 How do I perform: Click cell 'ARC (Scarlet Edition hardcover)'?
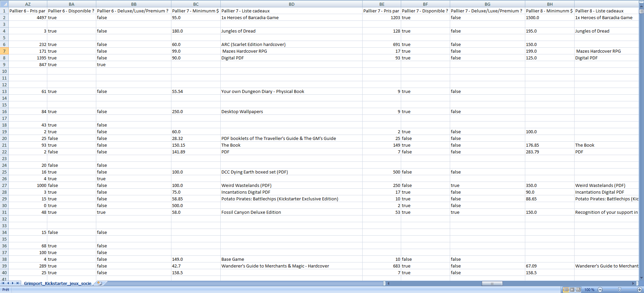point(291,44)
